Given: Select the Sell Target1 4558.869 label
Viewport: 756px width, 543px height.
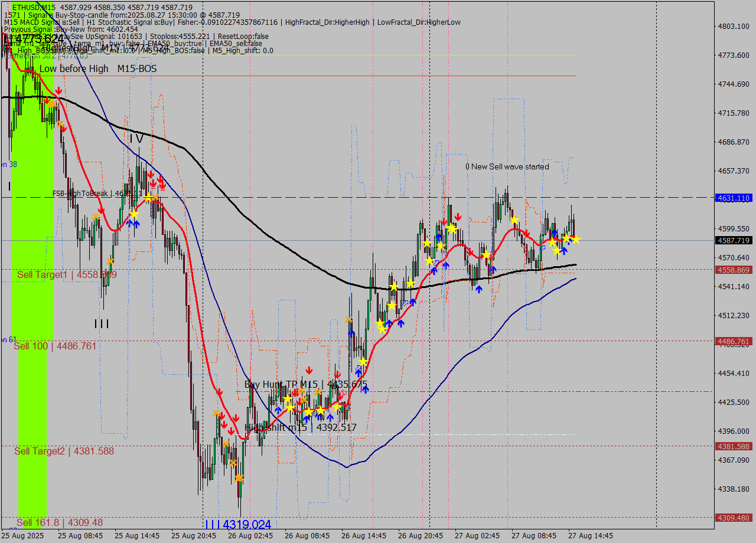Looking at the screenshot, I should [x=67, y=275].
